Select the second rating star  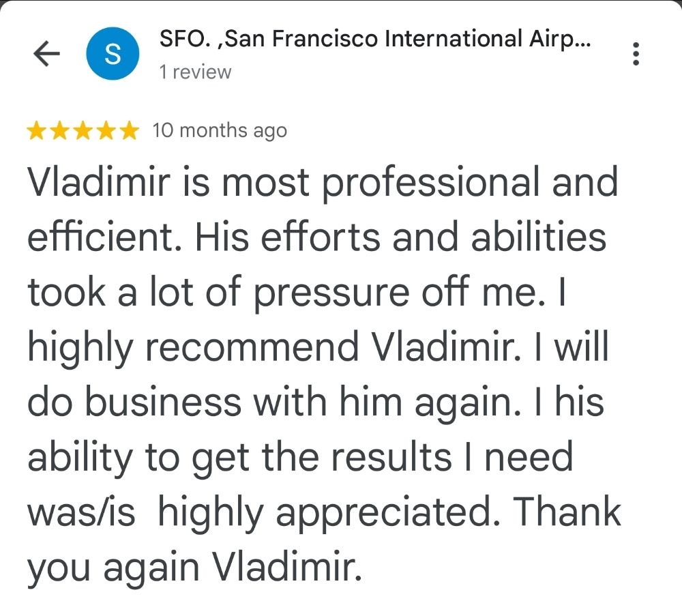click(x=59, y=130)
